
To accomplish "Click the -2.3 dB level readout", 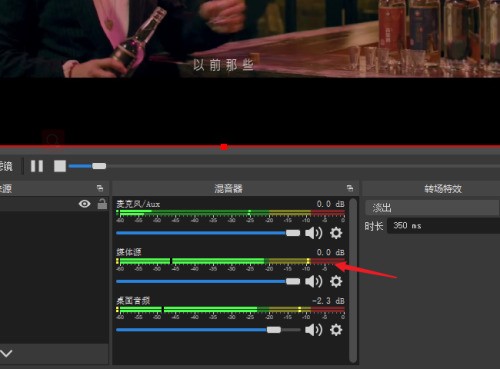I will tap(328, 301).
